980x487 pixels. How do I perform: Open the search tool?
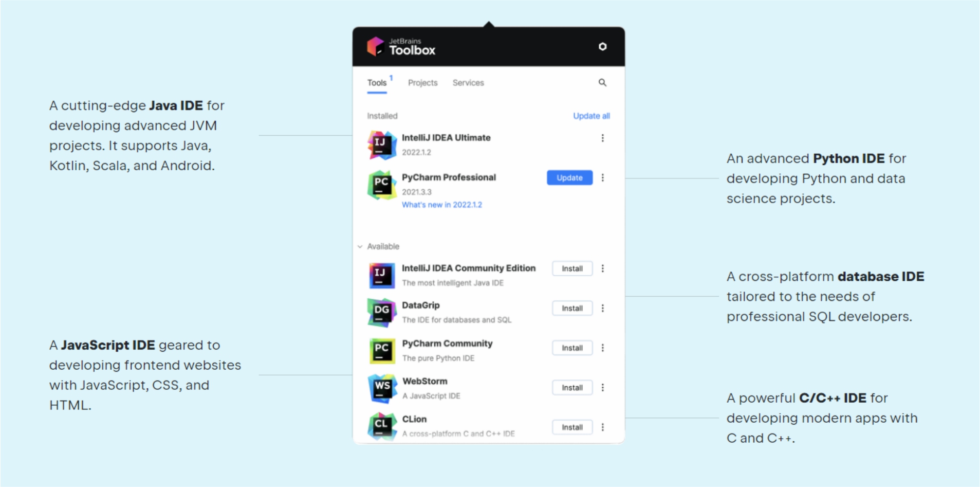tap(602, 82)
